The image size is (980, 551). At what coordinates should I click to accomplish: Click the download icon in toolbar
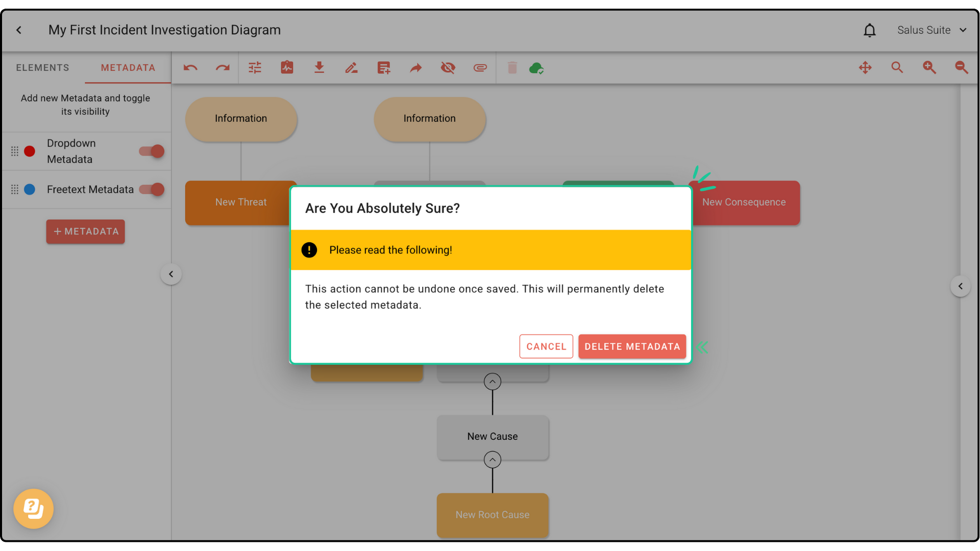[319, 68]
